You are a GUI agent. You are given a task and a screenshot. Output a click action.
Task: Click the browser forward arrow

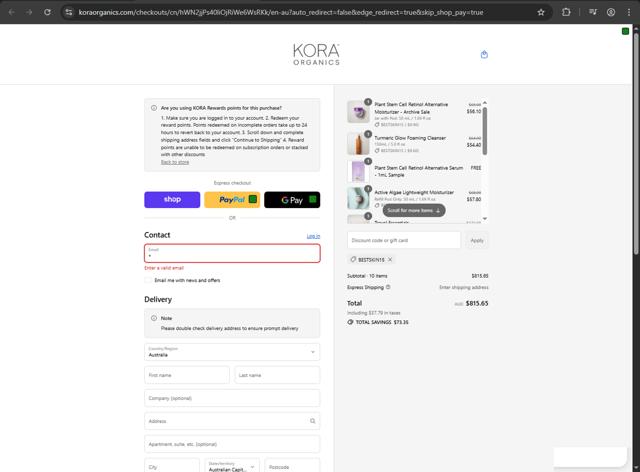pyautogui.click(x=29, y=12)
